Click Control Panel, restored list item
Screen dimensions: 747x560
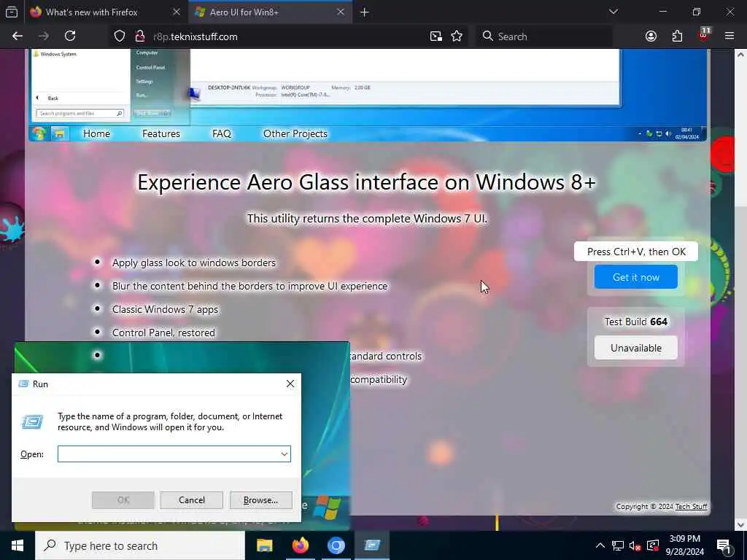click(x=163, y=332)
